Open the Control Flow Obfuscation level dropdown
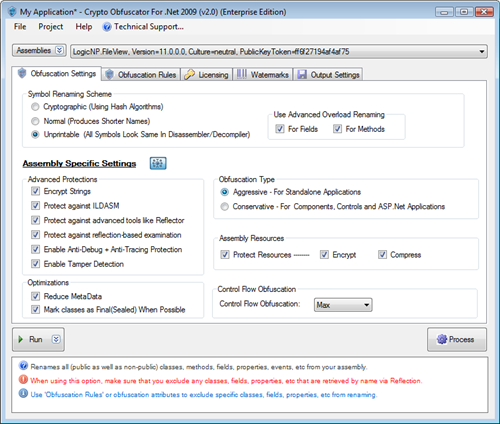500x424 pixels. click(x=343, y=305)
